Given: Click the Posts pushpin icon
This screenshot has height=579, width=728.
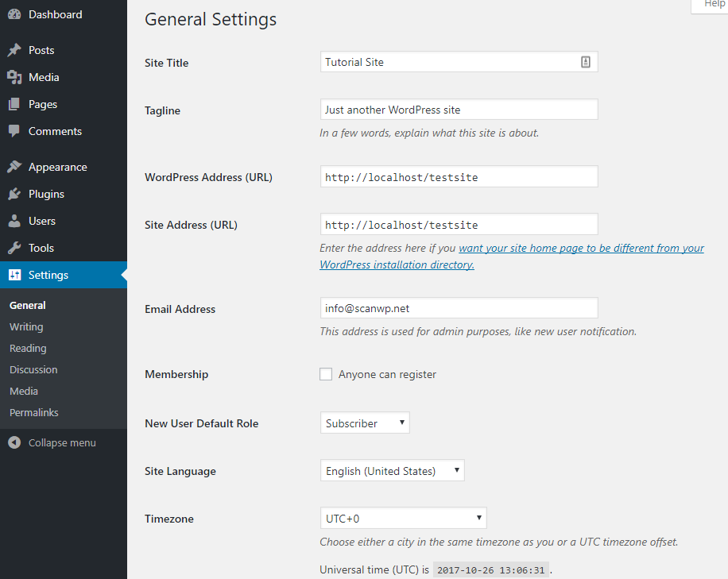Looking at the screenshot, I should coord(14,50).
